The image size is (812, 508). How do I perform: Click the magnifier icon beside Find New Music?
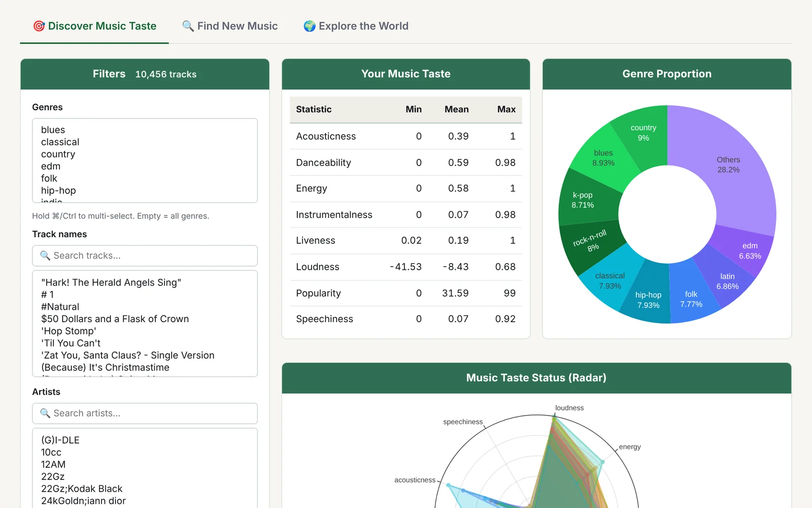pyautogui.click(x=188, y=26)
